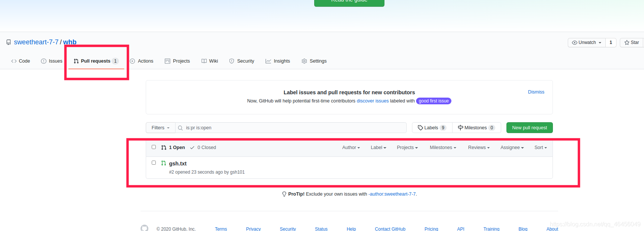Click the gsh101 author link

(237, 172)
